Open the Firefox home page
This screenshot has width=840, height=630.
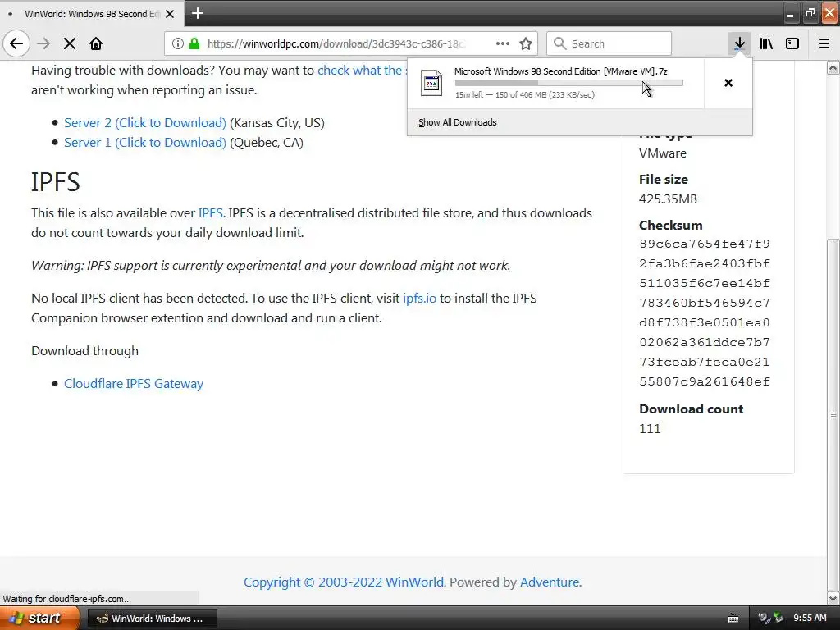click(x=96, y=43)
